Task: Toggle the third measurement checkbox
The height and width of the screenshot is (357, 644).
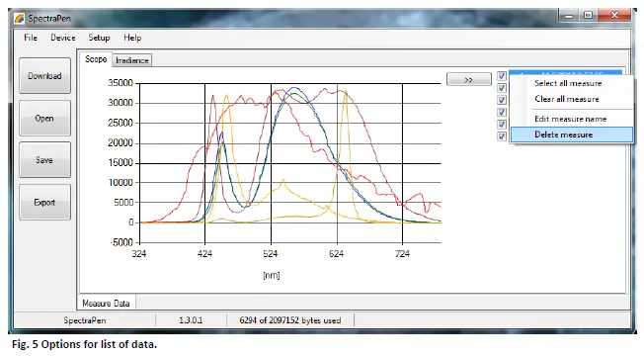Action: (x=502, y=100)
